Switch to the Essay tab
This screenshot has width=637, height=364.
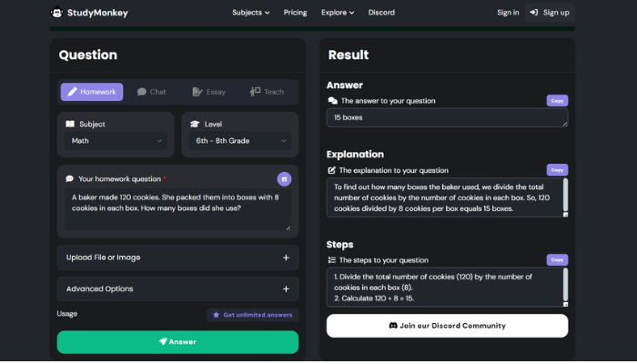tap(208, 92)
